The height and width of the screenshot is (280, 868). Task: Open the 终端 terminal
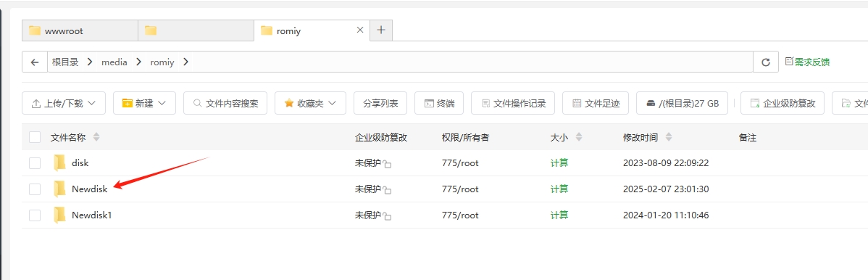tap(439, 103)
